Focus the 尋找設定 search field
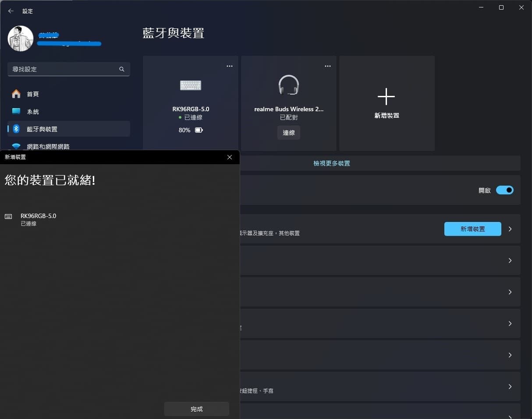 pos(69,69)
